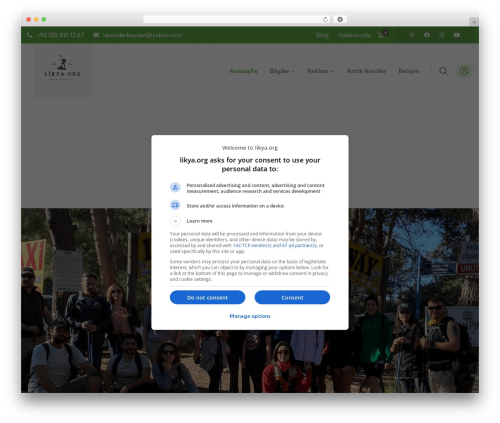500x423 pixels.
Task: Click the personalised advertising person icon
Action: coord(175,187)
